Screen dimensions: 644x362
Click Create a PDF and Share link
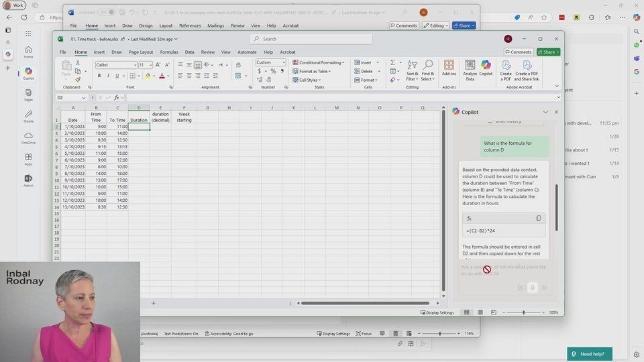click(x=527, y=70)
